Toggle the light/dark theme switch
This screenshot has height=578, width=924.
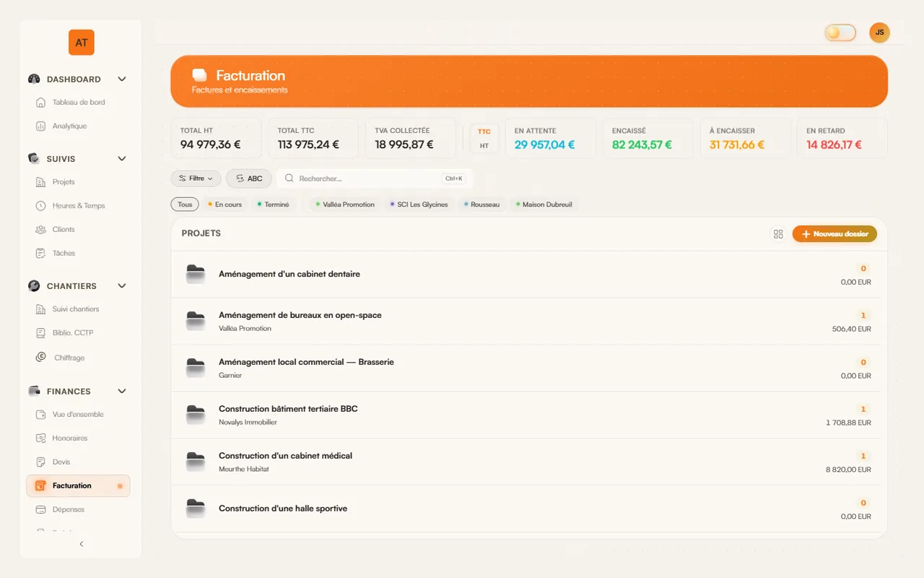(x=840, y=33)
